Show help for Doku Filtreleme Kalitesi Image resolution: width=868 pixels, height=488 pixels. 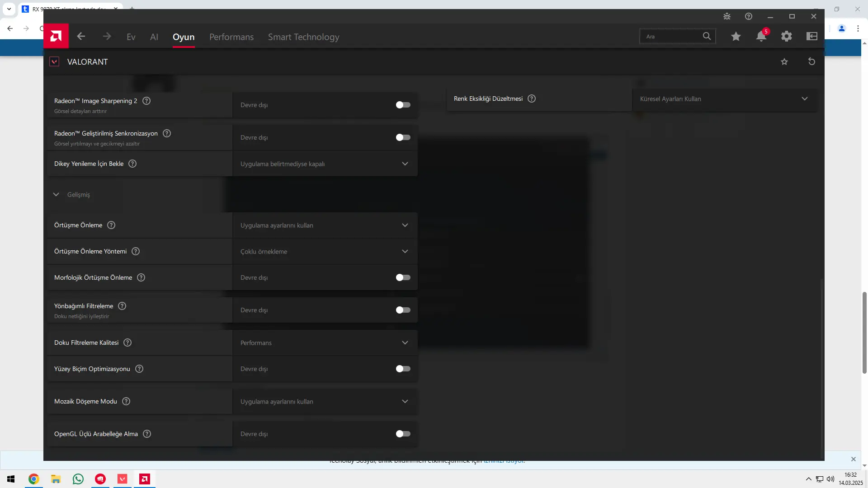127,343
